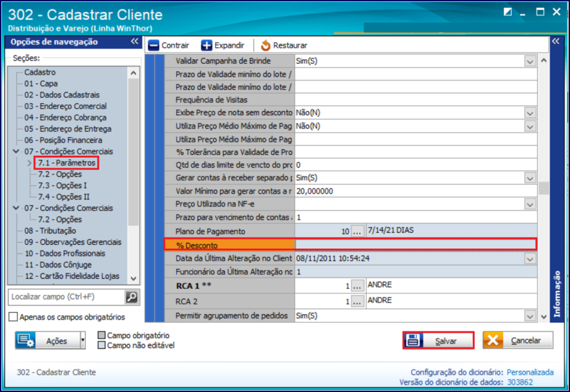This screenshot has width=570, height=392.
Task: Select 7.1 - Parâmetros item
Action: (x=67, y=163)
